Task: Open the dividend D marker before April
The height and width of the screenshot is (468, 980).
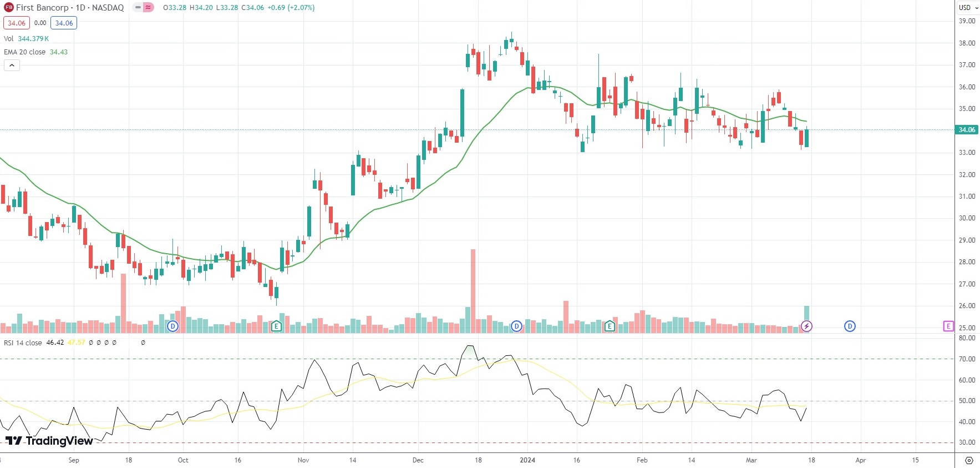Action: pyautogui.click(x=850, y=326)
